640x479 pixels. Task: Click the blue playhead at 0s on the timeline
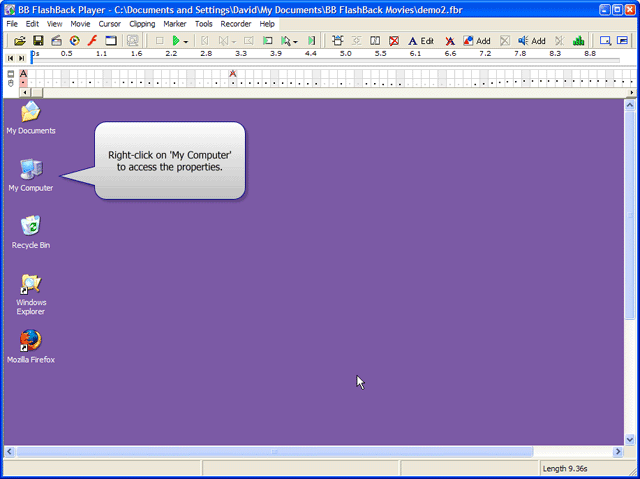tap(32, 58)
